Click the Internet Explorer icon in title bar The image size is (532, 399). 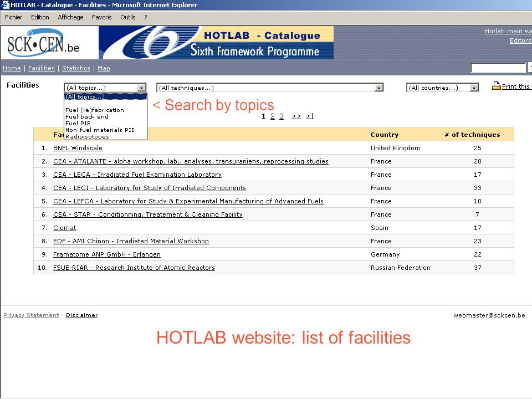click(x=5, y=5)
